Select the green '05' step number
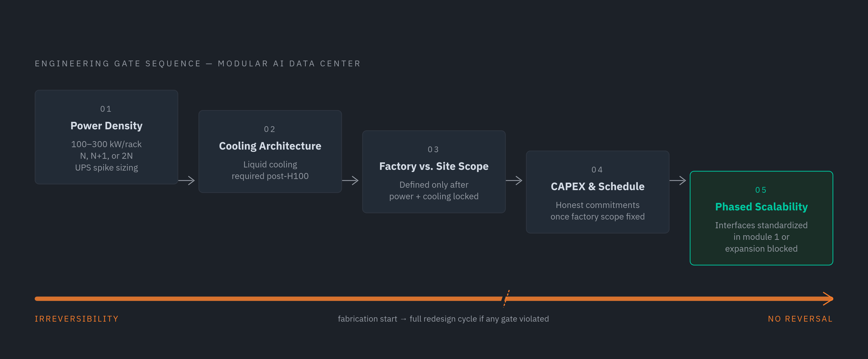This screenshot has height=359, width=868. coord(761,190)
